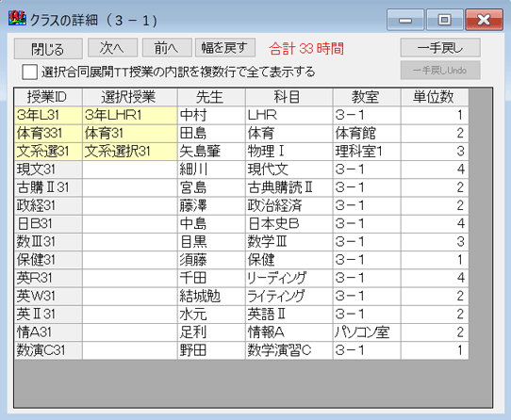Click teacher cell 目黒
Image resolution: width=511 pixels, height=420 pixels.
click(x=211, y=242)
